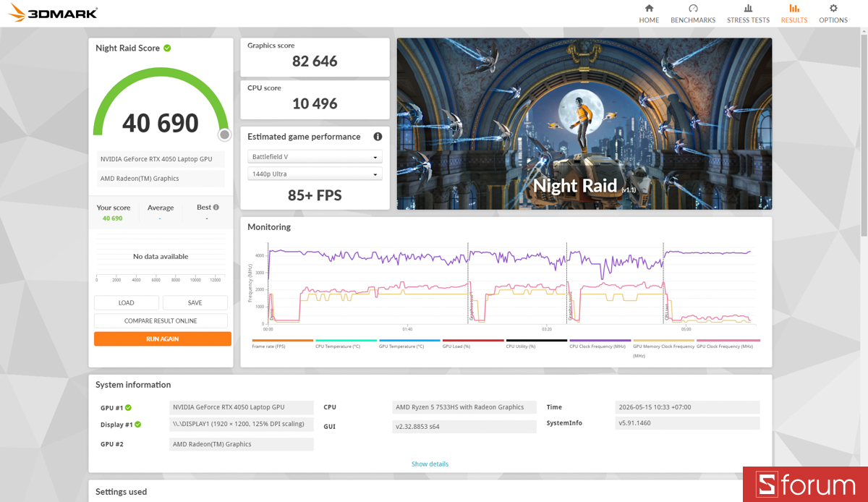868x502 pixels.
Task: Toggle the GPU Temperature legend entry
Action: coord(409,344)
